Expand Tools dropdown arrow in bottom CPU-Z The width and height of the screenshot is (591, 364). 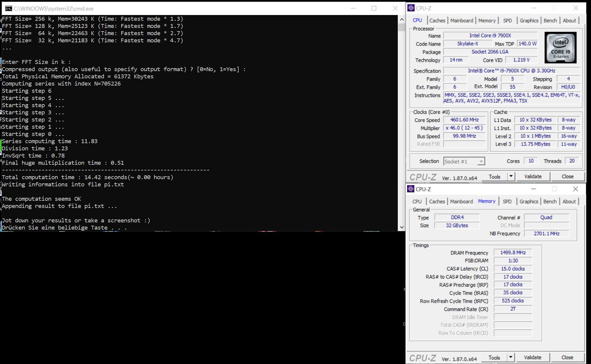pyautogui.click(x=511, y=357)
